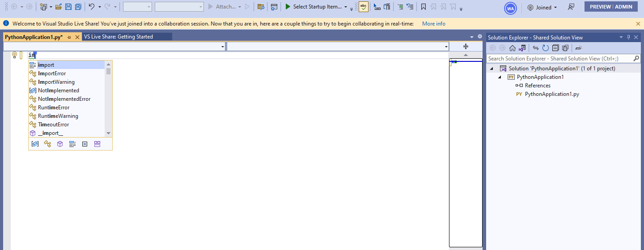Save the current file with the single floppy icon

(x=68, y=7)
